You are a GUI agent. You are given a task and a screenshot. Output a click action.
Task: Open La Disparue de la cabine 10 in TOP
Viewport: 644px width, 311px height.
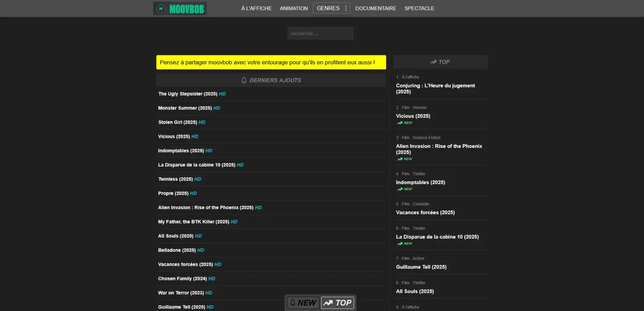point(437,237)
